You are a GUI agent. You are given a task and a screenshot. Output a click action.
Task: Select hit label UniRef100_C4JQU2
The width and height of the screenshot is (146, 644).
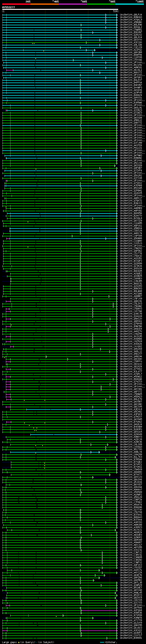(131, 347)
